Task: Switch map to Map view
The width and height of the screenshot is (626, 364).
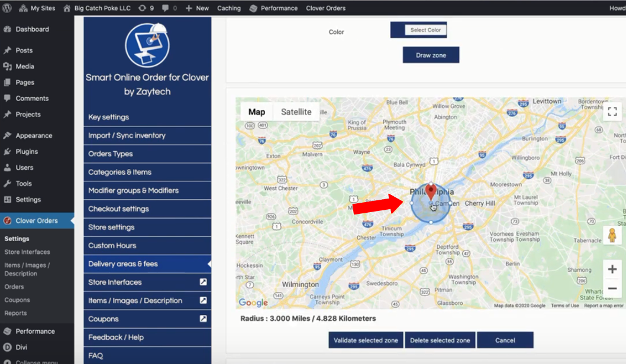Action: coord(257,112)
